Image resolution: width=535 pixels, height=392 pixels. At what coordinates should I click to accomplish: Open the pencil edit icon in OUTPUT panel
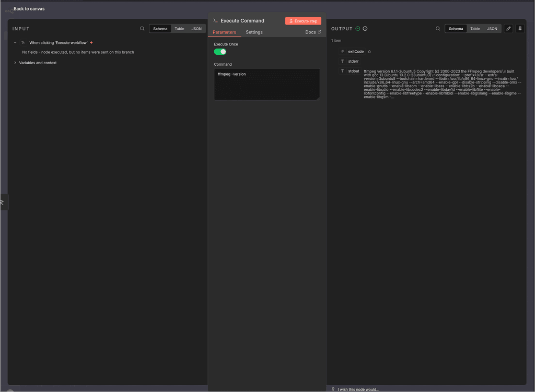pos(508,29)
